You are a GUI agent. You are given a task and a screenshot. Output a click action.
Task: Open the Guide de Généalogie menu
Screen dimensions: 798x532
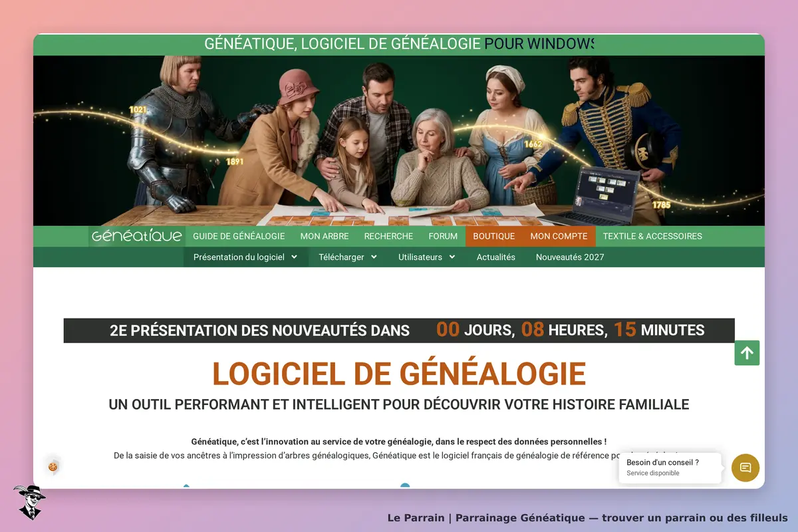coord(239,236)
